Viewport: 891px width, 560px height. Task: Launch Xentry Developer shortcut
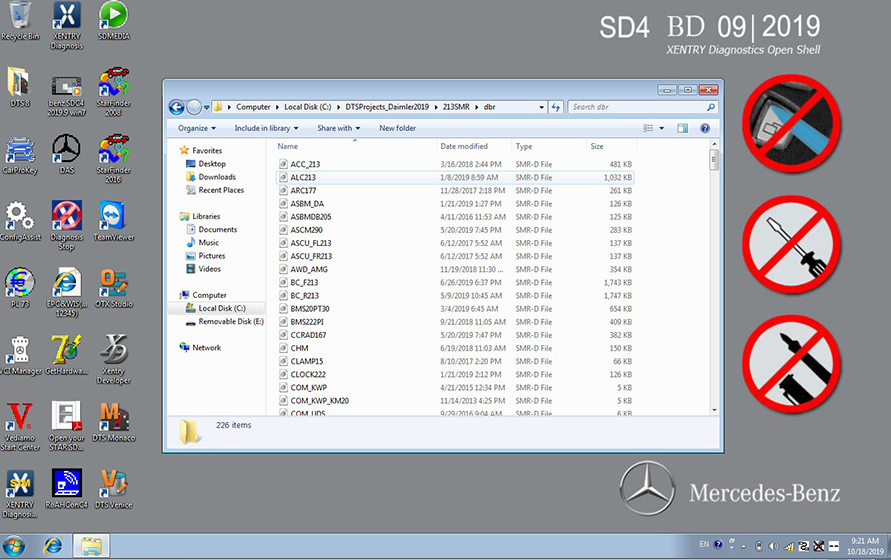coord(113,359)
